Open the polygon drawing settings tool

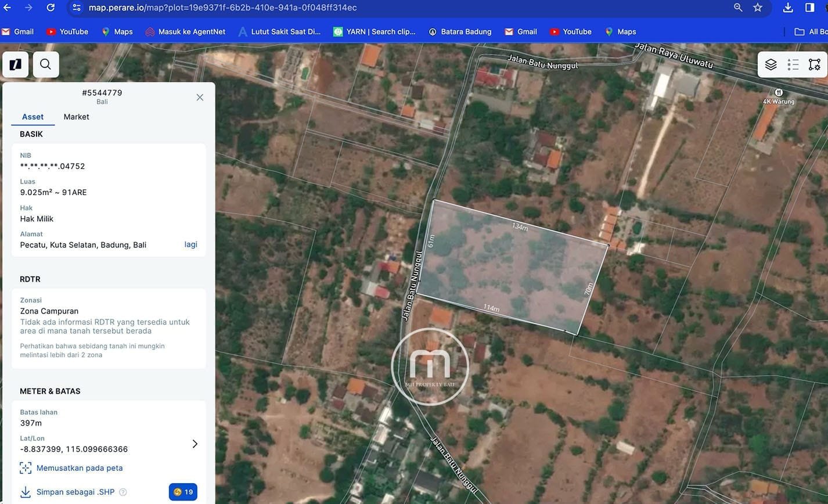815,64
